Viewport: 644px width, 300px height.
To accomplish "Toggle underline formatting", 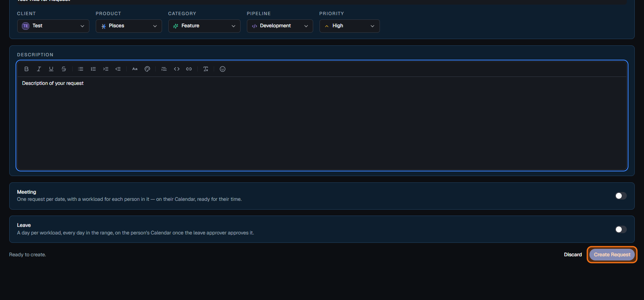I will (51, 69).
